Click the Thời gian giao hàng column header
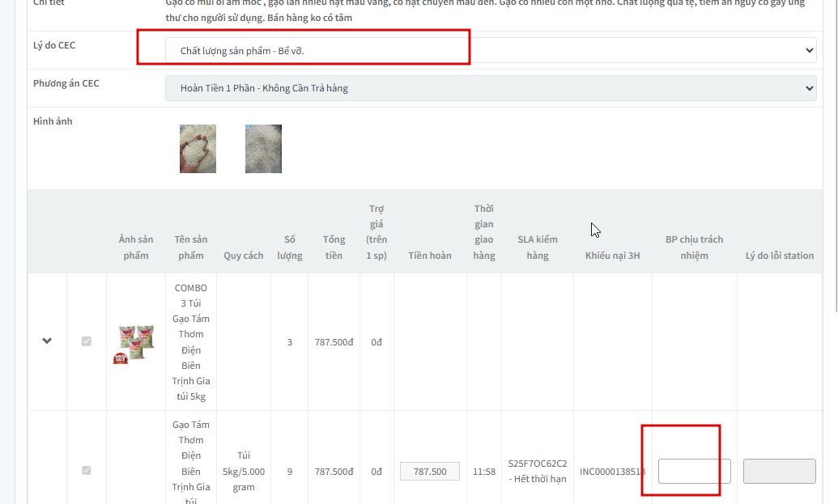 tap(484, 232)
